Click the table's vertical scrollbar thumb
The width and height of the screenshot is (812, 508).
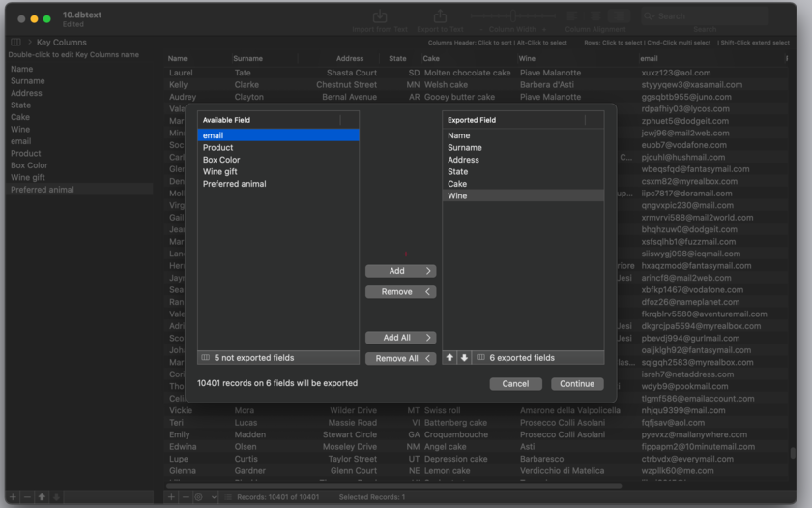[x=793, y=453]
